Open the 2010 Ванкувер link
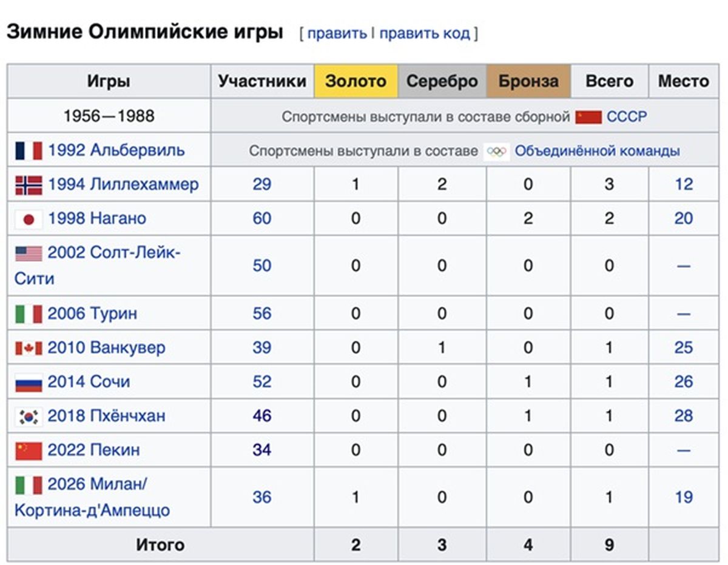The image size is (728, 565). (x=106, y=347)
